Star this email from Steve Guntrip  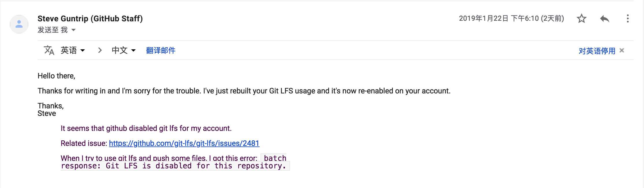[581, 18]
